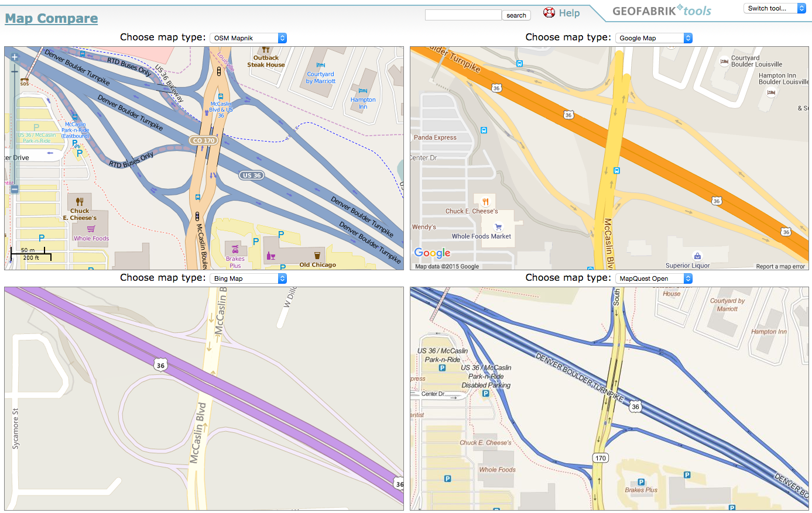Click the Courtyard Boulder Louisville hotel icon
This screenshot has width=812, height=513.
(x=724, y=61)
